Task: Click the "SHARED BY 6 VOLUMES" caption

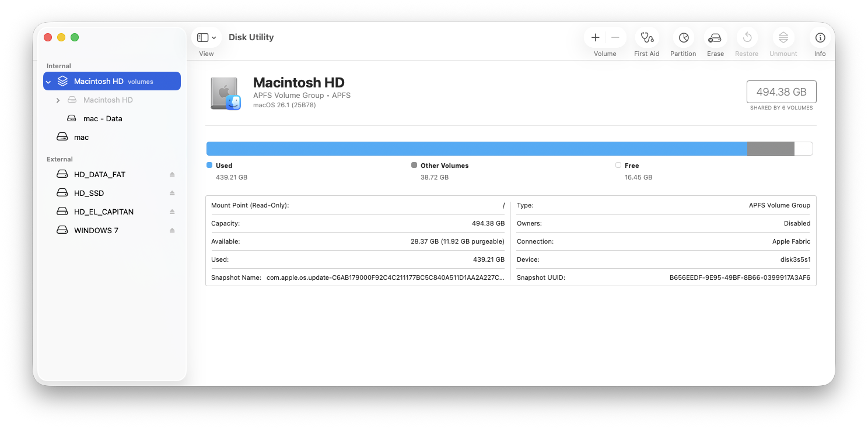Action: coord(782,108)
